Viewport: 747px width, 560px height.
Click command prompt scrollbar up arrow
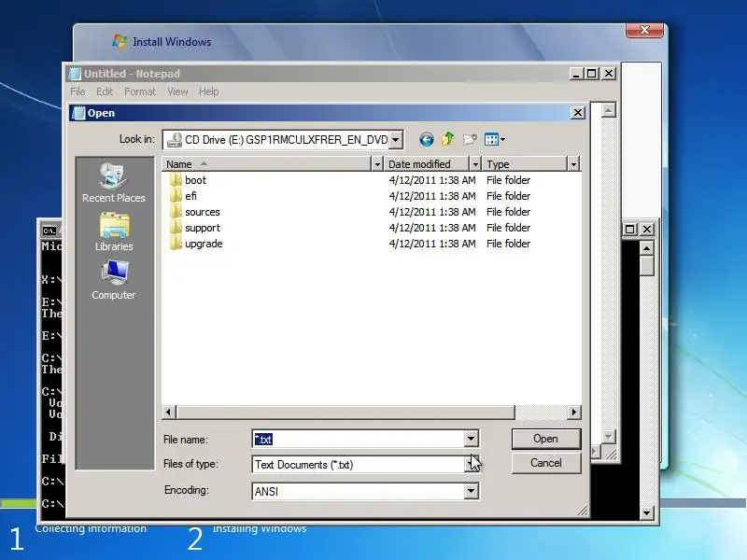(x=646, y=248)
